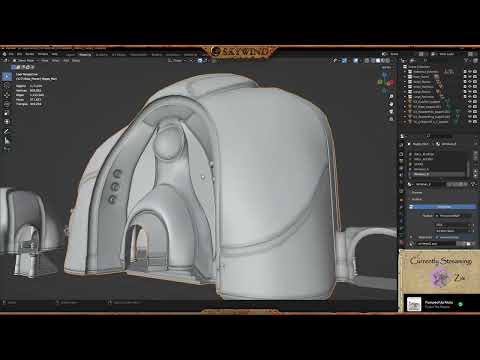The height and width of the screenshot is (360, 480).
Task: Open the viewport shading options dropdown arrow
Action: pos(392,61)
